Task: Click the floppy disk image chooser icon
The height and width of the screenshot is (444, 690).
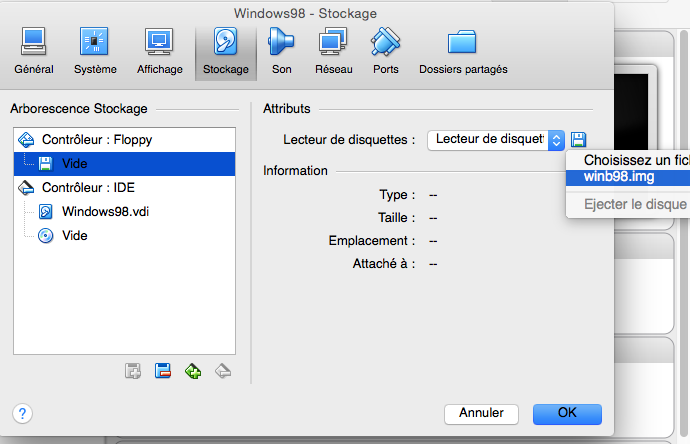Action: 579,140
